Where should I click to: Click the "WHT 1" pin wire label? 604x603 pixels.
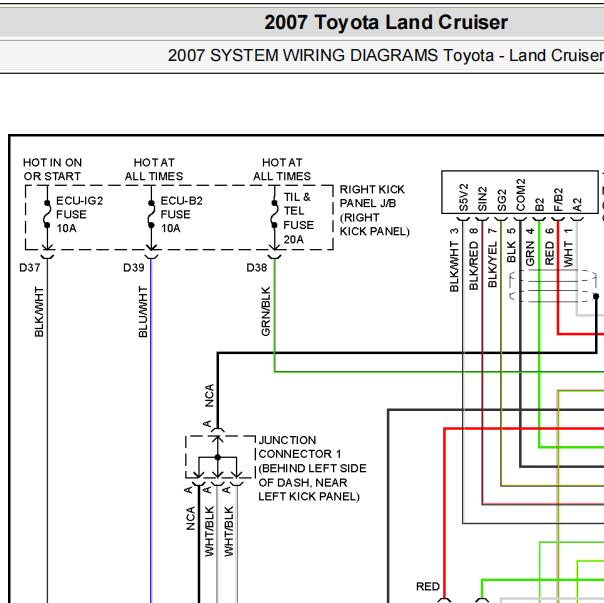tap(568, 247)
